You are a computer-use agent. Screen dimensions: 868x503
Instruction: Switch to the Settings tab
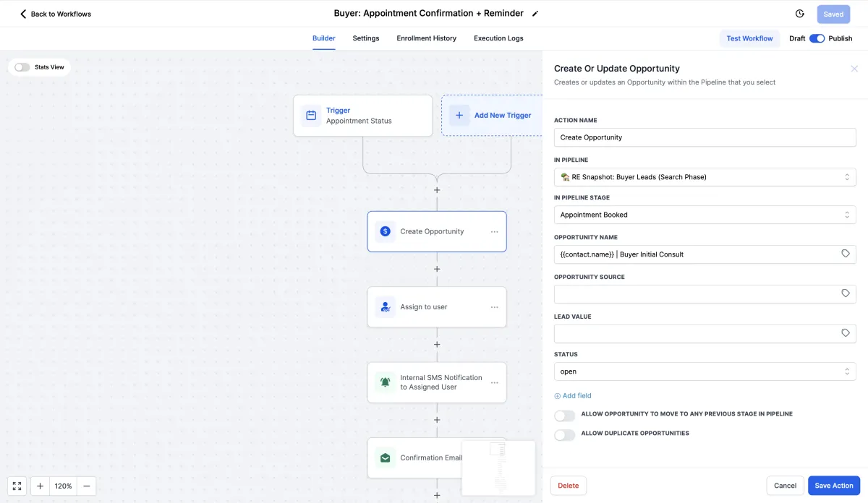(x=366, y=38)
